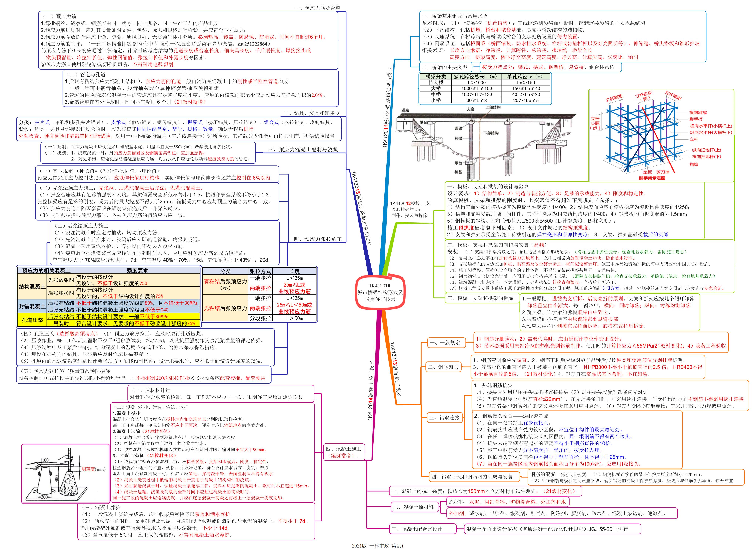Click the heading 一、桥梁基本组成与常用术语
The width and height of the screenshot is (756, 549).
tap(454, 16)
